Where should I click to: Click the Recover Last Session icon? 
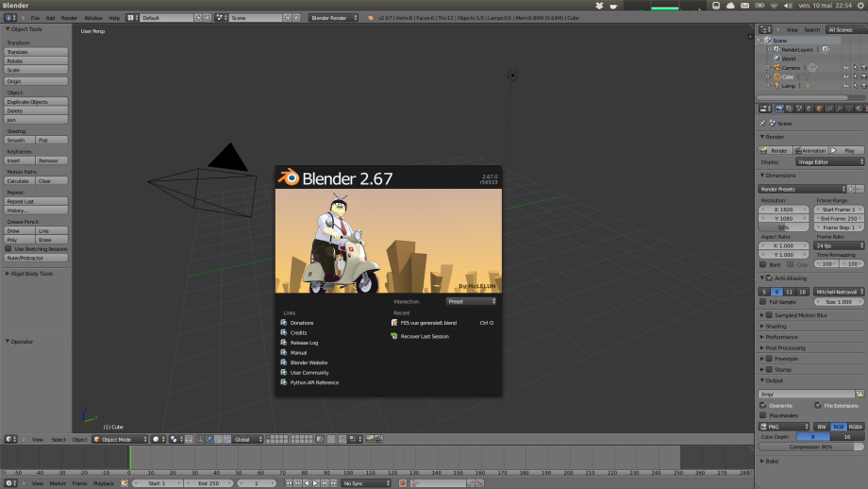click(394, 336)
